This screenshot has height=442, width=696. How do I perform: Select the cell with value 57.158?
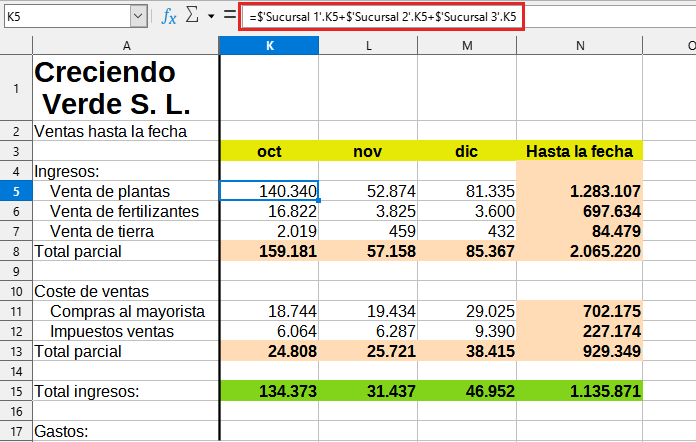368,251
